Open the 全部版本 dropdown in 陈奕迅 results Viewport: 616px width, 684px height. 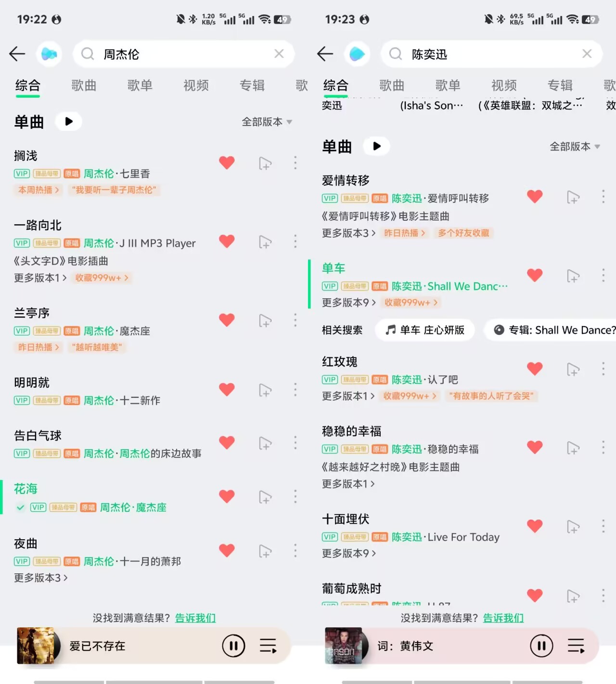click(x=575, y=146)
